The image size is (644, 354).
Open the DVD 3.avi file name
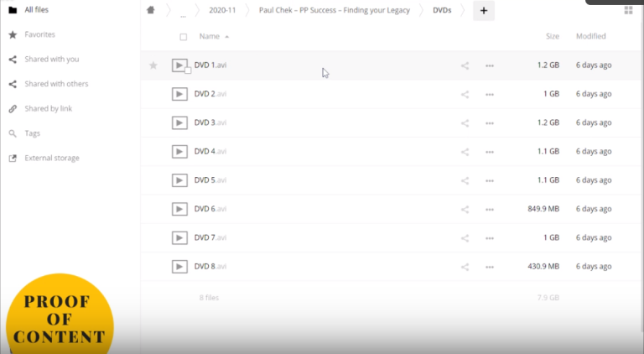click(x=210, y=122)
